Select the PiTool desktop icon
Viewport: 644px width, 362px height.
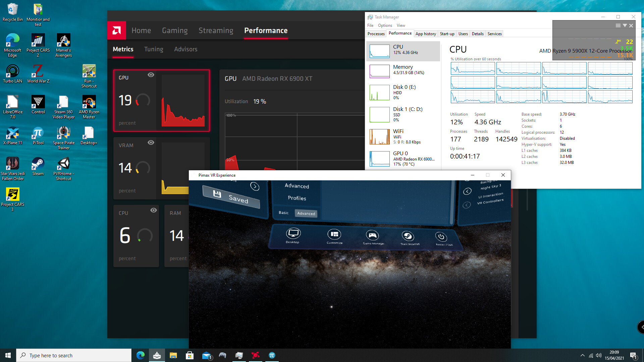[x=38, y=136]
